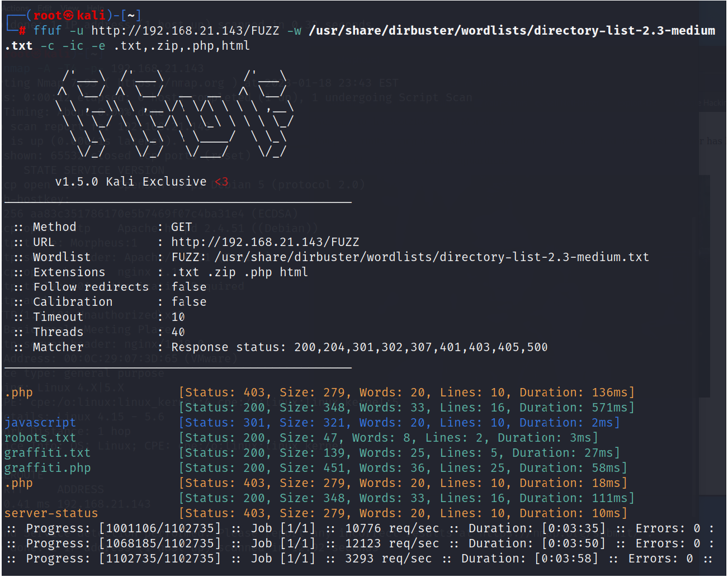Select the javascript 301 result entry

tap(40, 422)
